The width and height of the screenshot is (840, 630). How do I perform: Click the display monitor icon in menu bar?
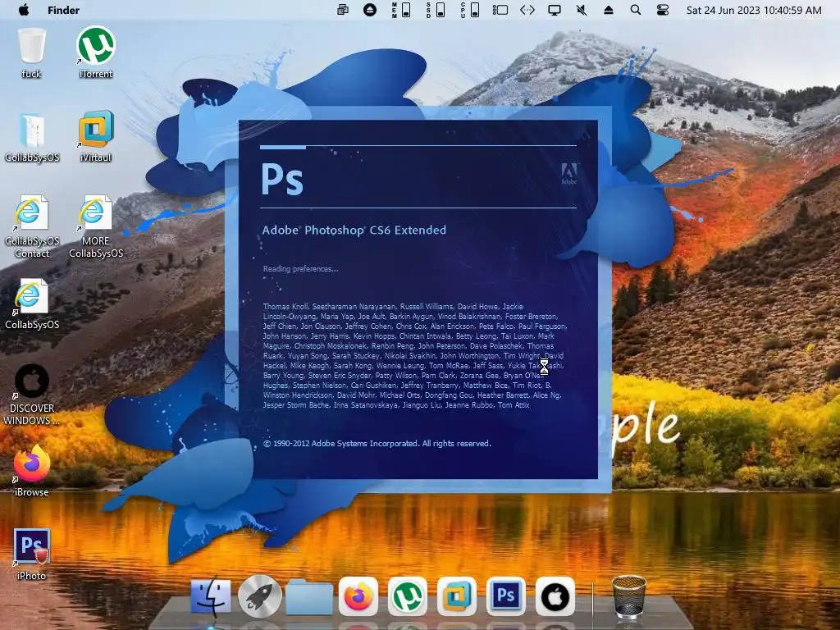[x=555, y=10]
